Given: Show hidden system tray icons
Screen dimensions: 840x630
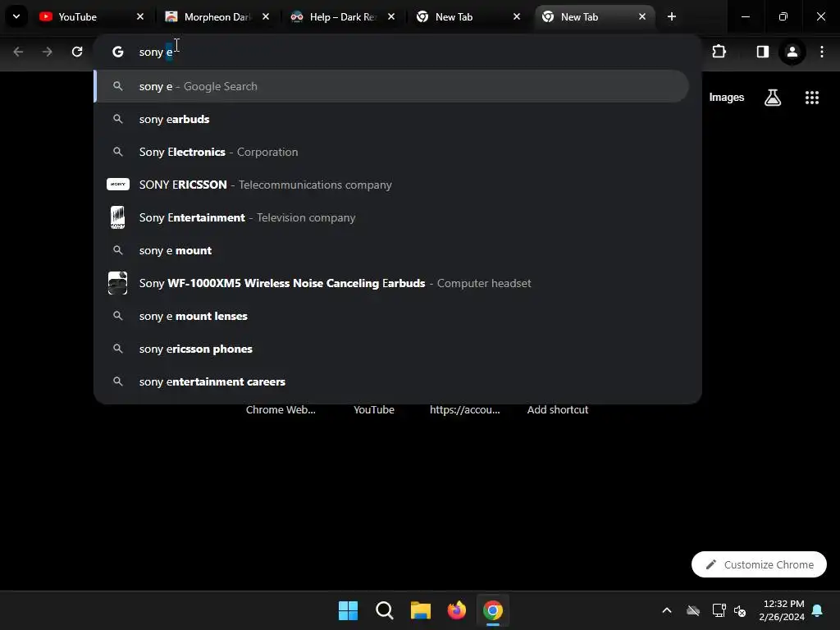Looking at the screenshot, I should 667,610.
